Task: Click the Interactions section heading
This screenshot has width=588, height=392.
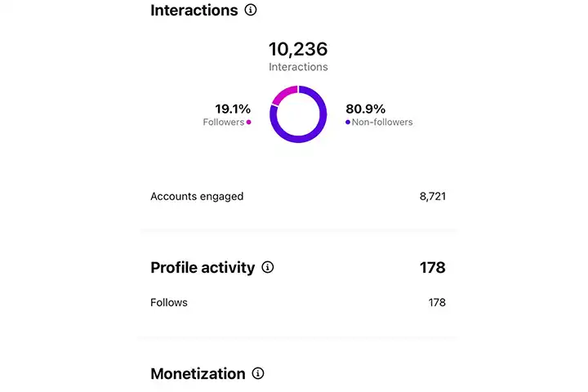Action: (194, 11)
